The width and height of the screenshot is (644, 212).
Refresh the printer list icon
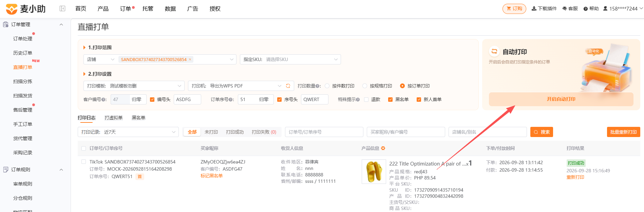pyautogui.click(x=288, y=86)
